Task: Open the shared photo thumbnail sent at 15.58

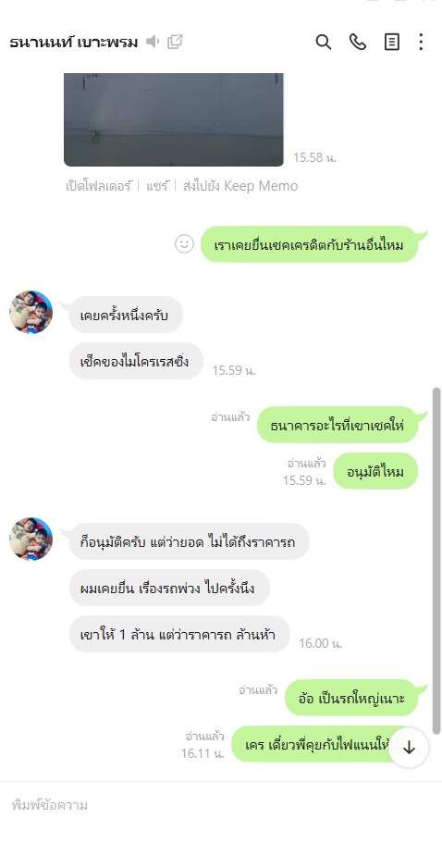Action: 174,119
